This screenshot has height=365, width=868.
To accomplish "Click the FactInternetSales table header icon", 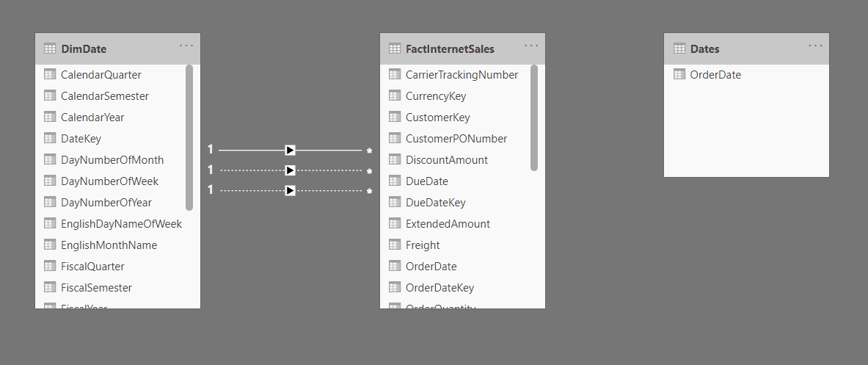I will click(395, 49).
